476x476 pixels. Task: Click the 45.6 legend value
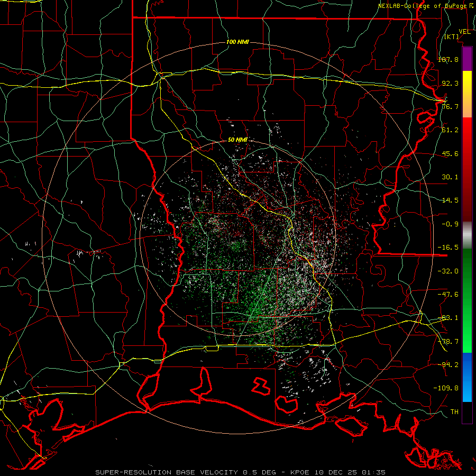point(450,153)
